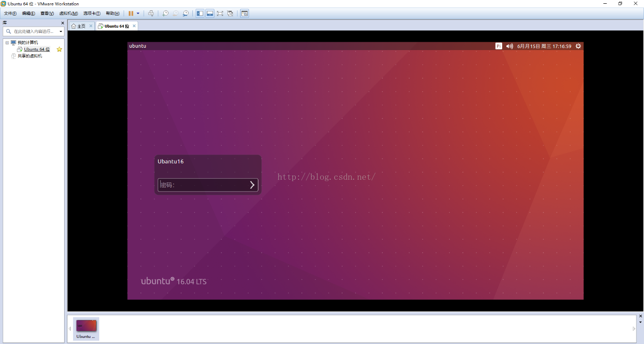Open the 文件(F) menu

(x=10, y=14)
